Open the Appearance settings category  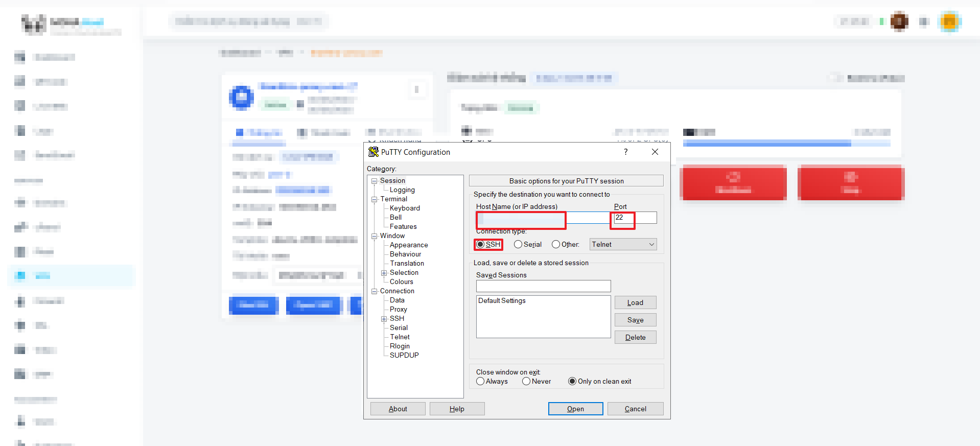[x=409, y=245]
